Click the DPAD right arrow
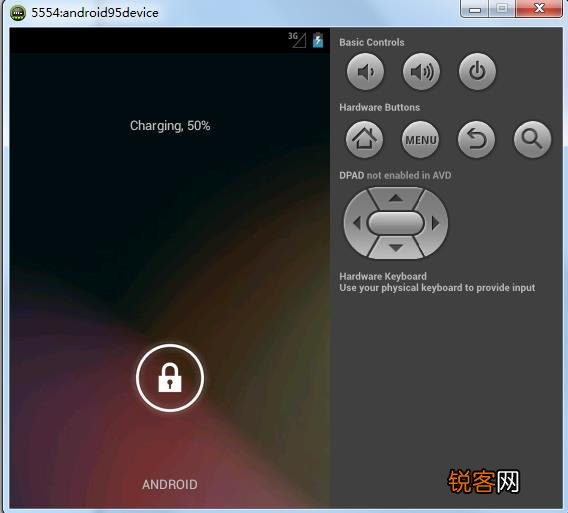 pyautogui.click(x=435, y=223)
